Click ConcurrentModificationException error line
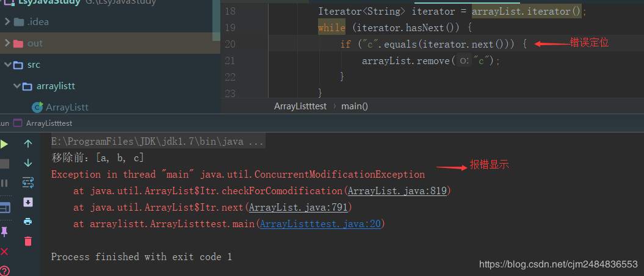Viewport: 644px width, 276px height. pyautogui.click(x=238, y=175)
